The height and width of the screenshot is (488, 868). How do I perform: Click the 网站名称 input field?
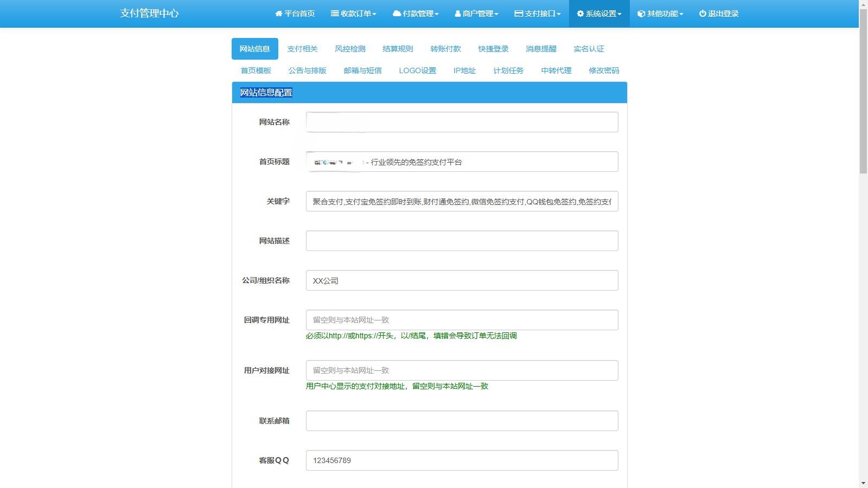point(462,122)
